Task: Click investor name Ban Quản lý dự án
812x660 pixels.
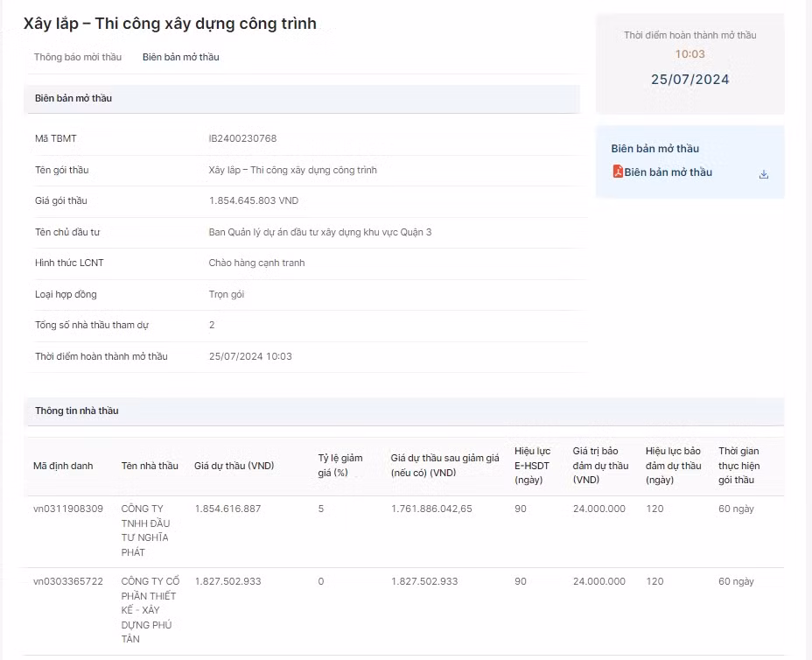Action: click(x=319, y=232)
